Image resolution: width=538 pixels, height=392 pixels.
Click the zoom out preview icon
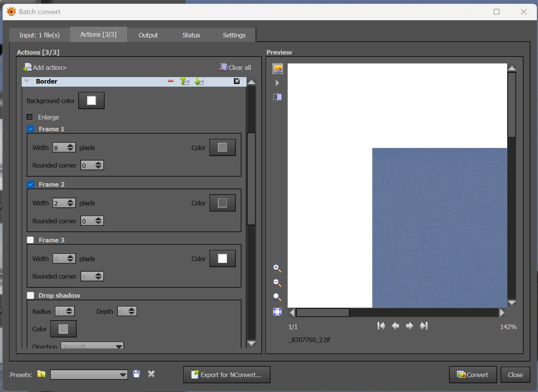pyautogui.click(x=277, y=283)
